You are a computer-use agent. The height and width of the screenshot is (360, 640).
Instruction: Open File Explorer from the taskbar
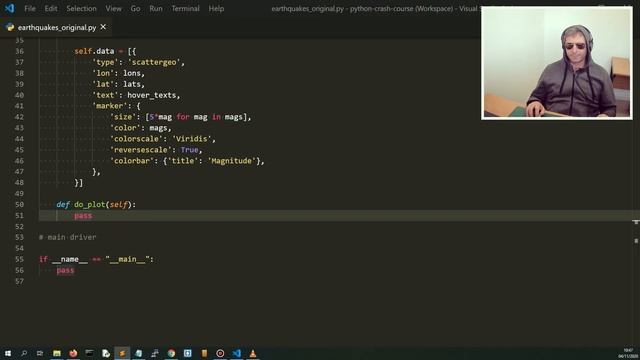tap(57, 353)
